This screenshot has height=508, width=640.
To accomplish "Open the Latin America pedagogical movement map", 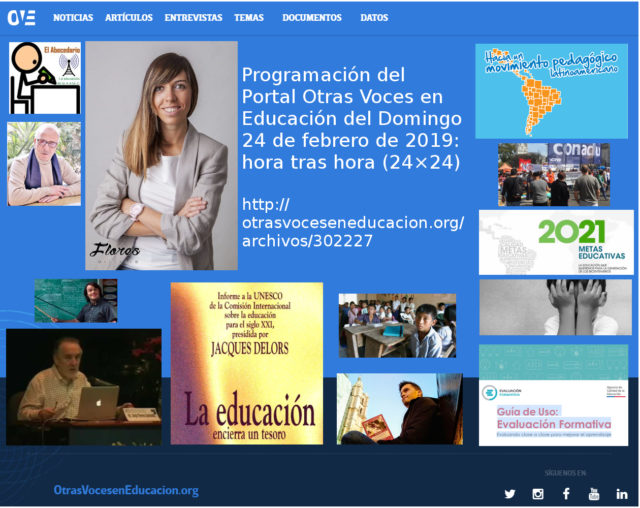I will (x=551, y=91).
